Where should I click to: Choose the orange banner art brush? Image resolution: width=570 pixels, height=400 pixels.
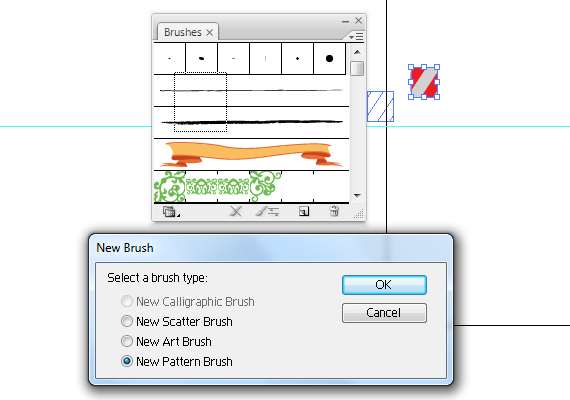[252, 155]
